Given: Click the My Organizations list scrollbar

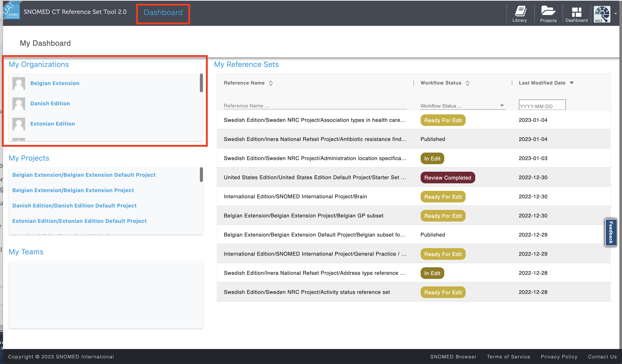Looking at the screenshot, I should click(x=201, y=83).
